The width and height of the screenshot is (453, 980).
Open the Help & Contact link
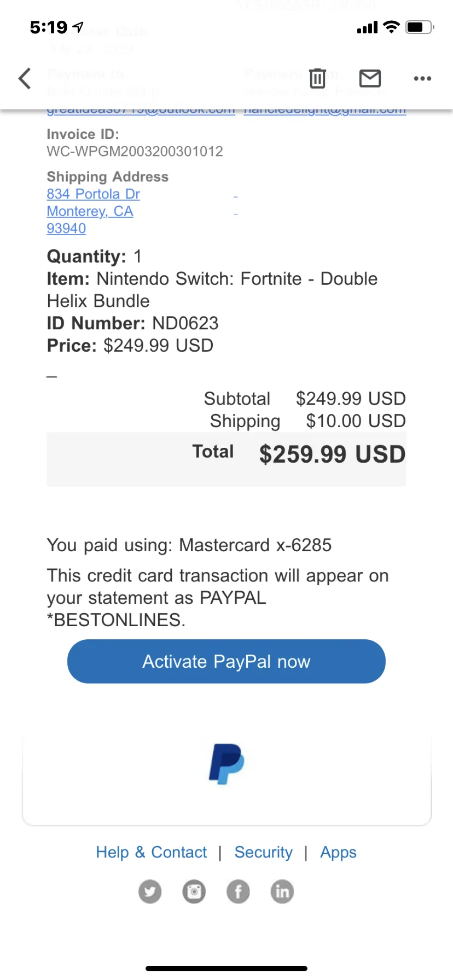pos(152,852)
